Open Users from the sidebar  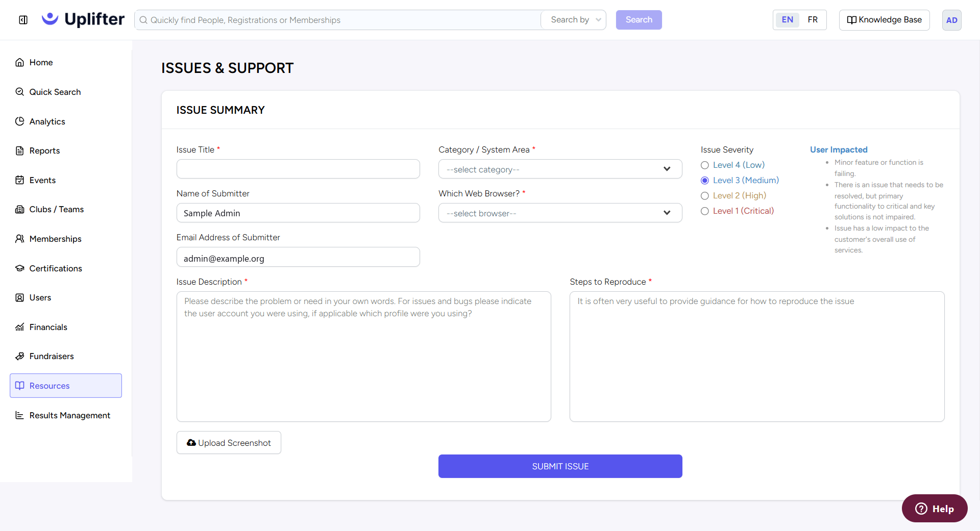pos(66,297)
